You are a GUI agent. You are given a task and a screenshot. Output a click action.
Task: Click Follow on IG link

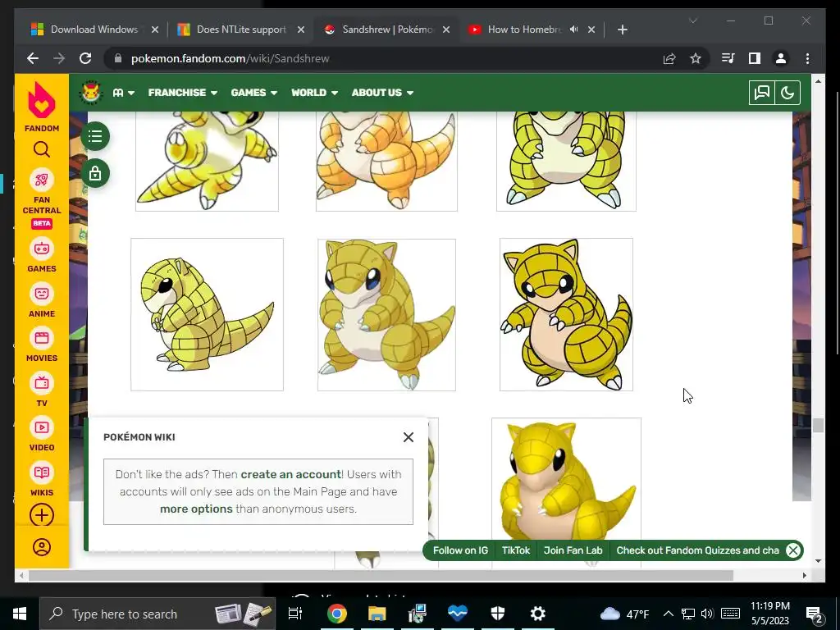pos(460,550)
